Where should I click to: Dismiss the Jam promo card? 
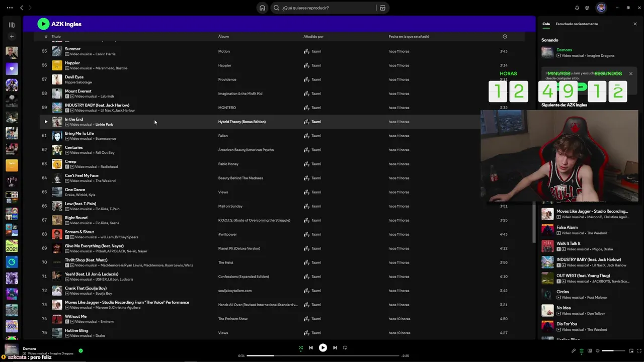[x=630, y=74]
